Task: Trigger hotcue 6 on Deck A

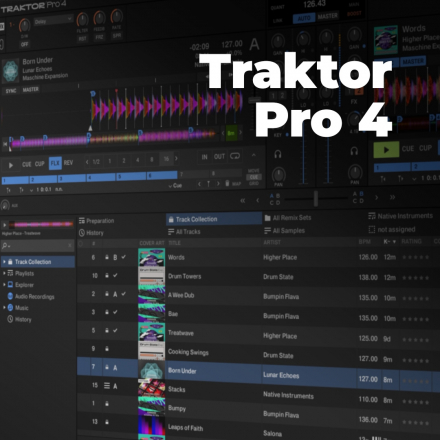Action: (x=162, y=175)
